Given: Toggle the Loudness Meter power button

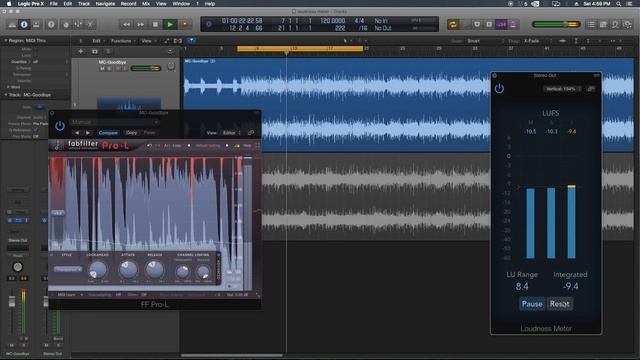Looking at the screenshot, I should pyautogui.click(x=499, y=89).
